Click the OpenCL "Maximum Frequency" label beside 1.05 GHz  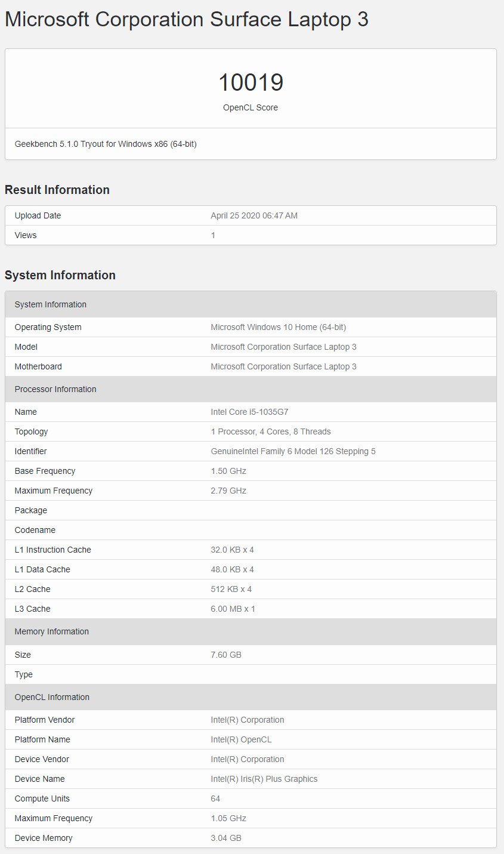click(54, 818)
